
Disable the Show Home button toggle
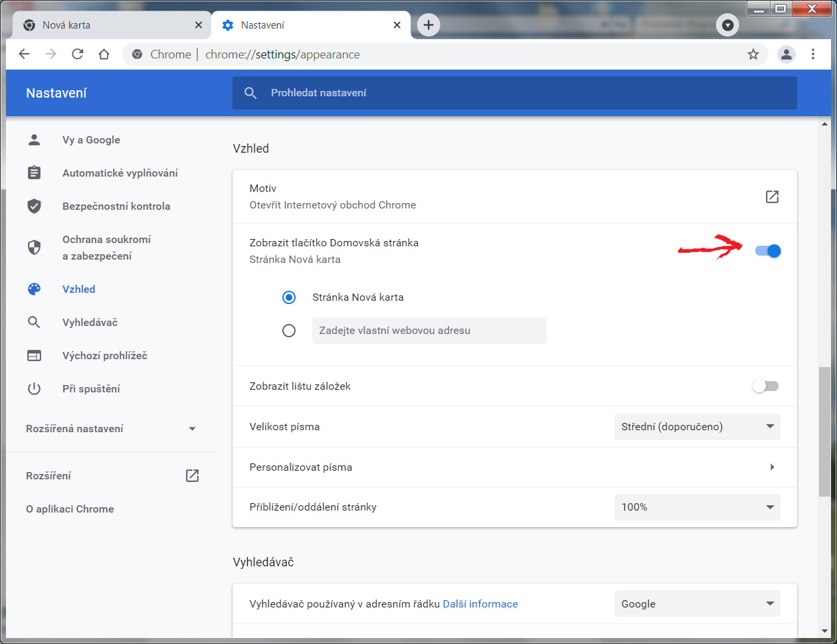[767, 251]
